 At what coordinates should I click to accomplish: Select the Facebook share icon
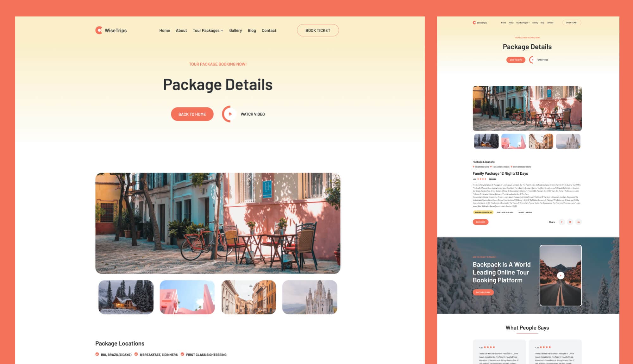pyautogui.click(x=562, y=222)
